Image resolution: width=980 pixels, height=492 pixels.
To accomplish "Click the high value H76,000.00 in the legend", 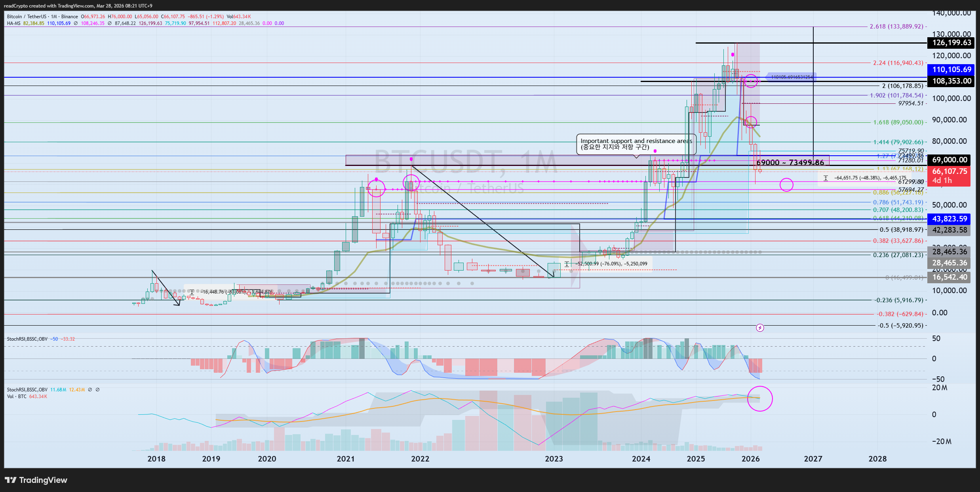I will tap(120, 17).
